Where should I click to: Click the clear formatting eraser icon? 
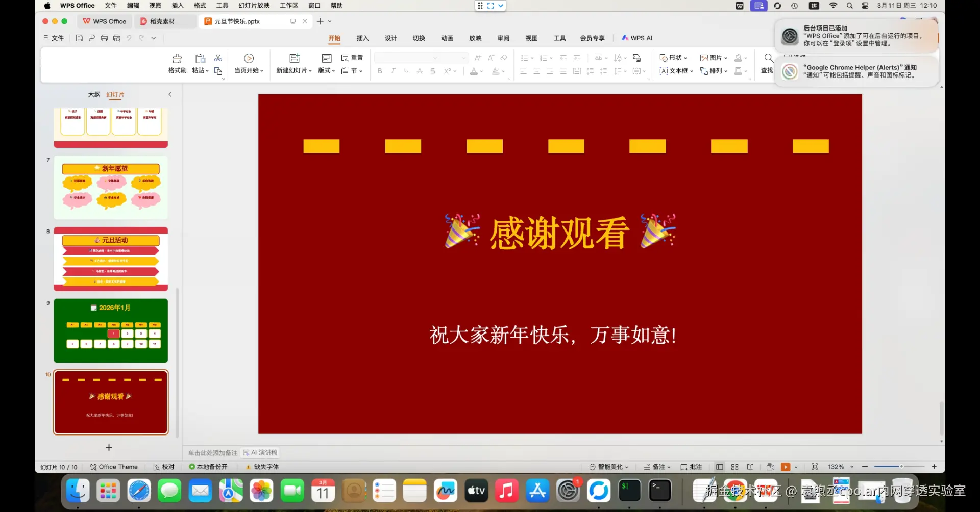pyautogui.click(x=504, y=58)
